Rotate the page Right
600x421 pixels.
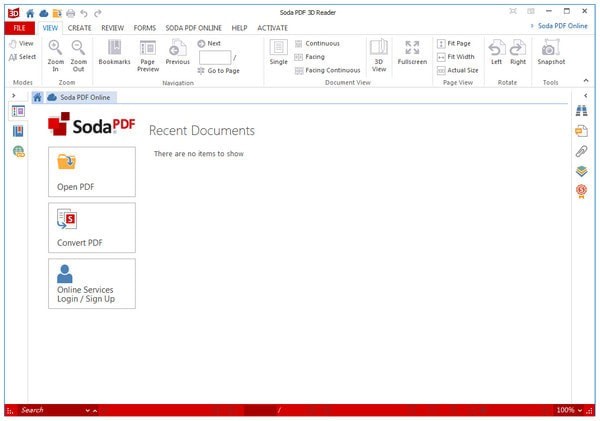click(x=517, y=49)
